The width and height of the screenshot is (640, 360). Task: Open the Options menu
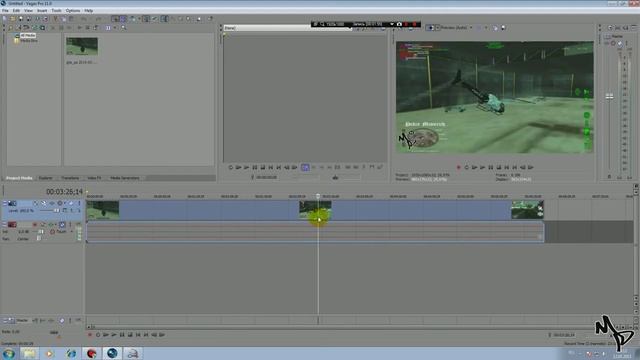pyautogui.click(x=73, y=11)
